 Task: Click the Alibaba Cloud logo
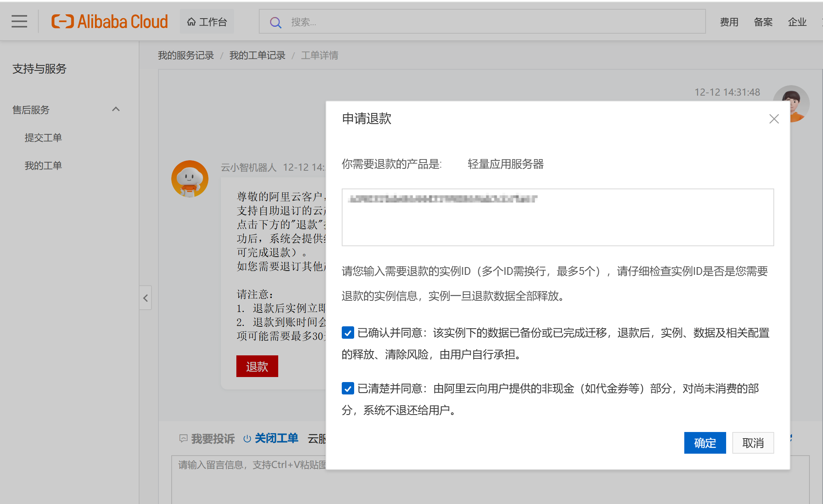point(110,22)
